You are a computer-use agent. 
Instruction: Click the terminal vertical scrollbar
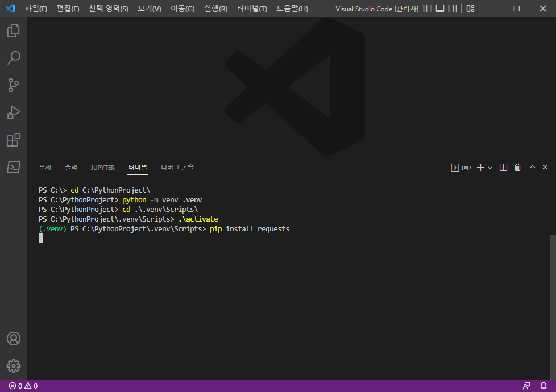553,307
